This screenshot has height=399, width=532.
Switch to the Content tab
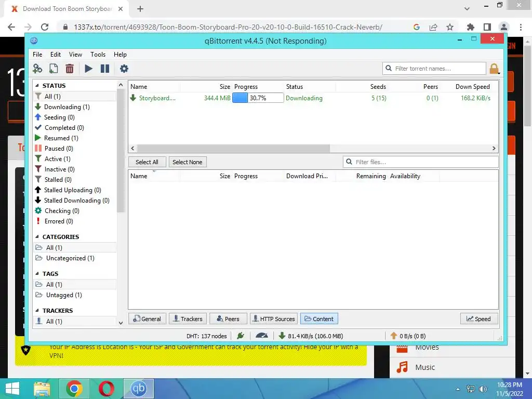point(320,319)
